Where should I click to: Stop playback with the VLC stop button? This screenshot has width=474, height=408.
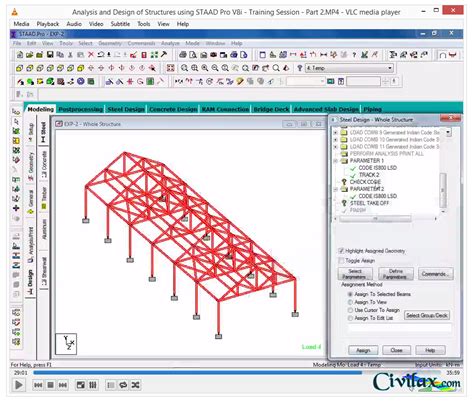50,385
